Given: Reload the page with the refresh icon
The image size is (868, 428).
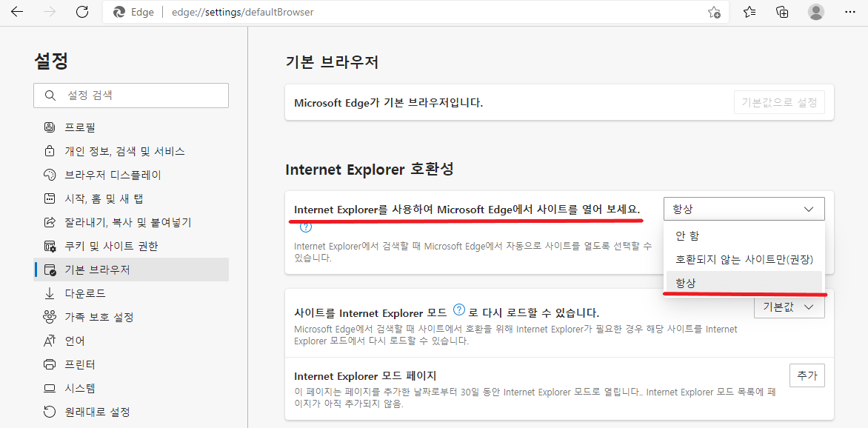Looking at the screenshot, I should click(82, 12).
